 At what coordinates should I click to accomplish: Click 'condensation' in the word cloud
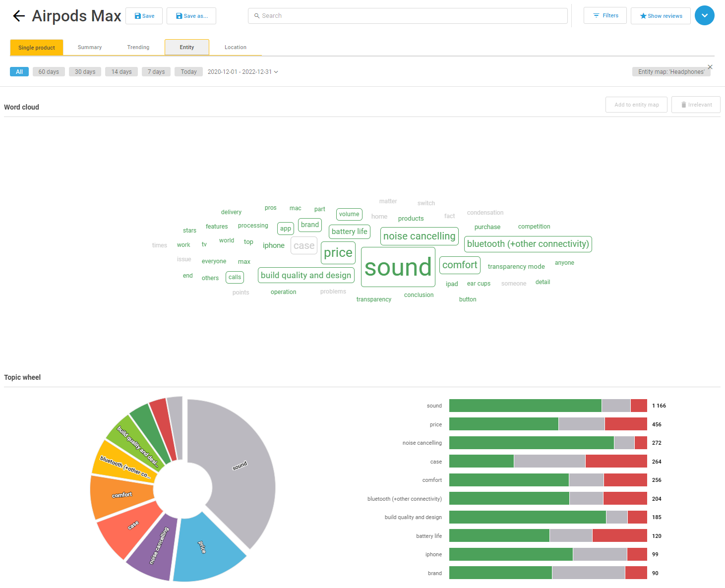pos(485,213)
